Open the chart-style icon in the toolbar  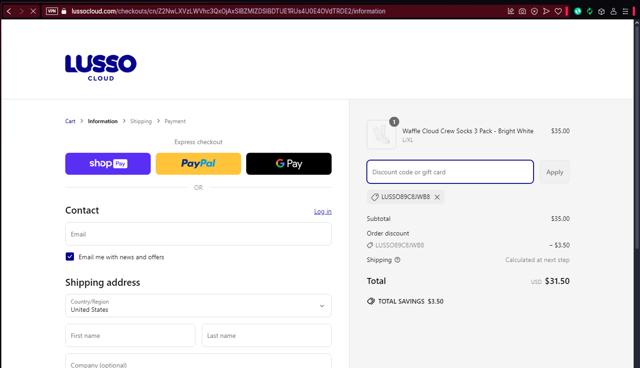click(511, 11)
